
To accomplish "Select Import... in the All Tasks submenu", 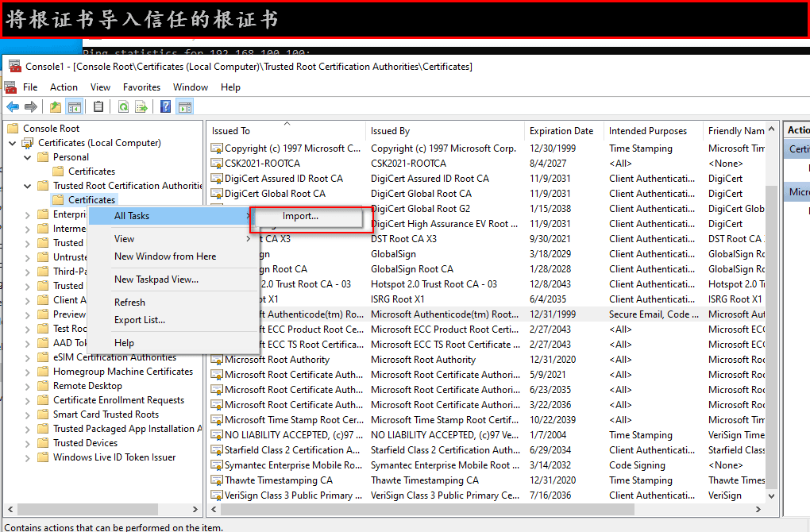I will 300,216.
